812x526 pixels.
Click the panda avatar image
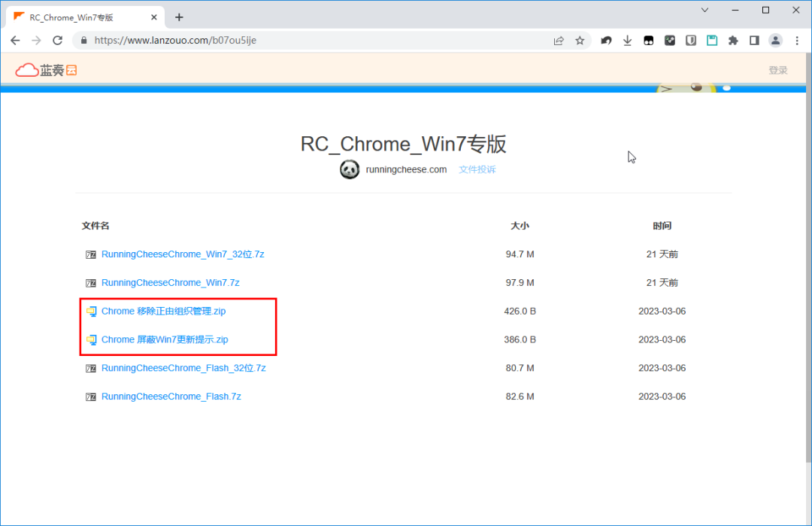350,169
